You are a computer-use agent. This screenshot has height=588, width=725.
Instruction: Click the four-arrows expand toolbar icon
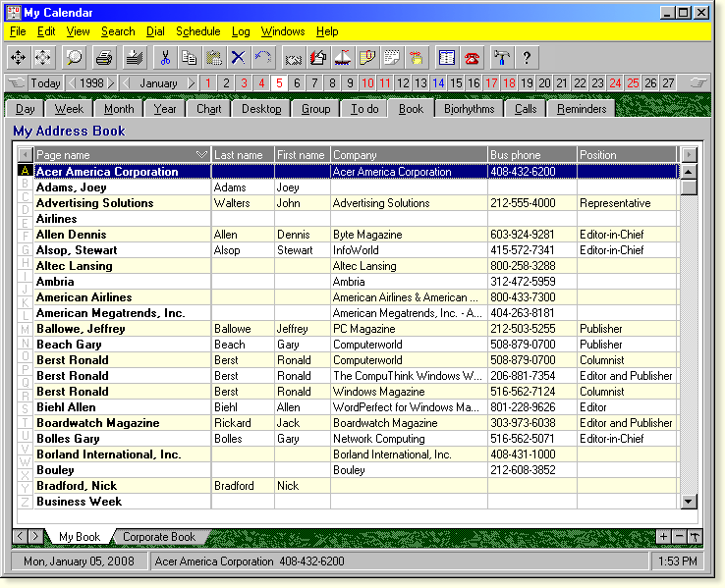tap(18, 58)
